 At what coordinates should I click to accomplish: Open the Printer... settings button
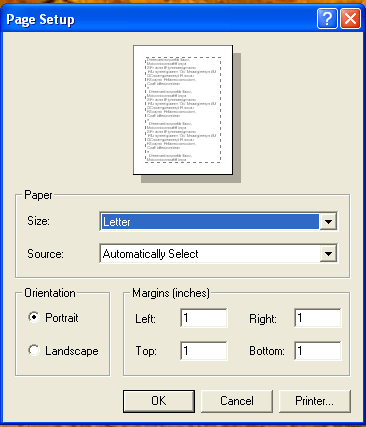(315, 401)
